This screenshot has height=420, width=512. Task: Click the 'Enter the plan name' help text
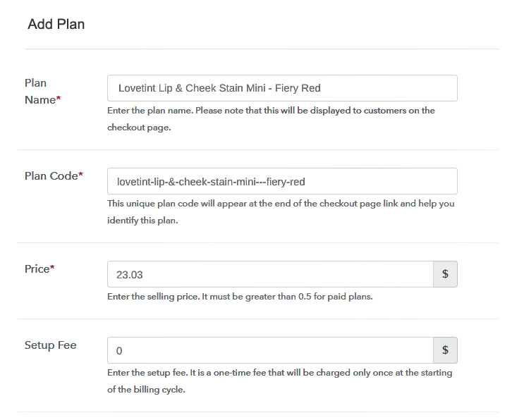click(271, 119)
